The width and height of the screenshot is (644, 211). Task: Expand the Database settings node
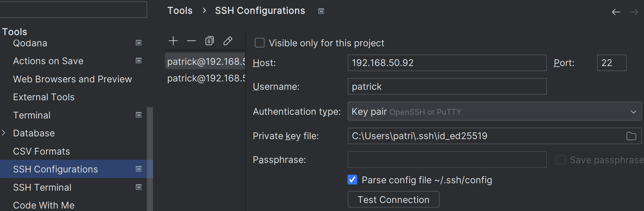4,133
